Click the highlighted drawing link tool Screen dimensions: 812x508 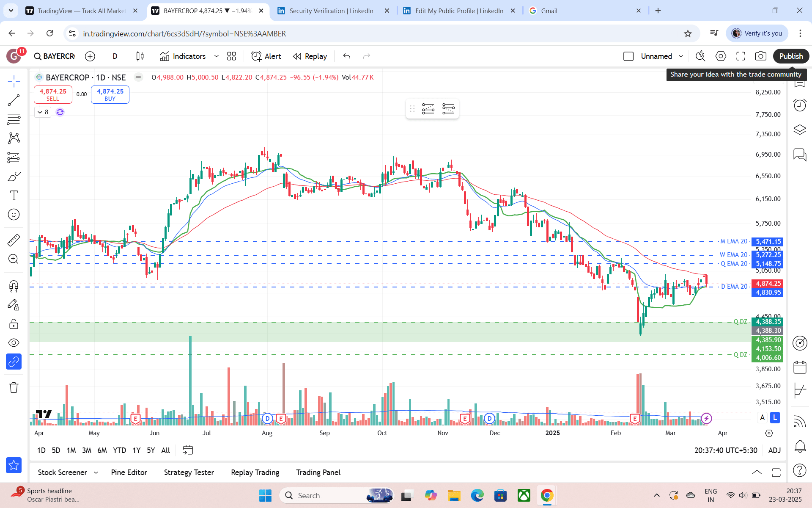pos(14,362)
